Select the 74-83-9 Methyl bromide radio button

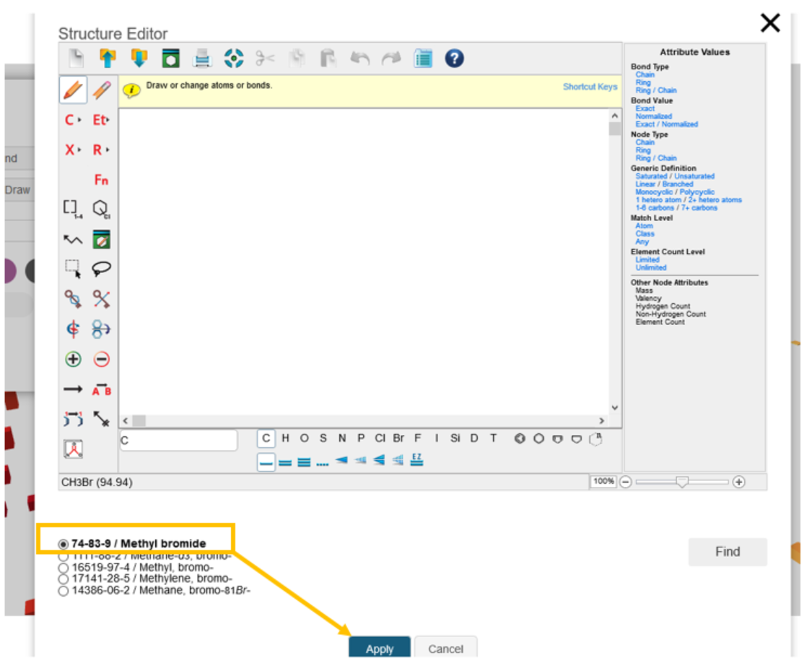tap(64, 544)
